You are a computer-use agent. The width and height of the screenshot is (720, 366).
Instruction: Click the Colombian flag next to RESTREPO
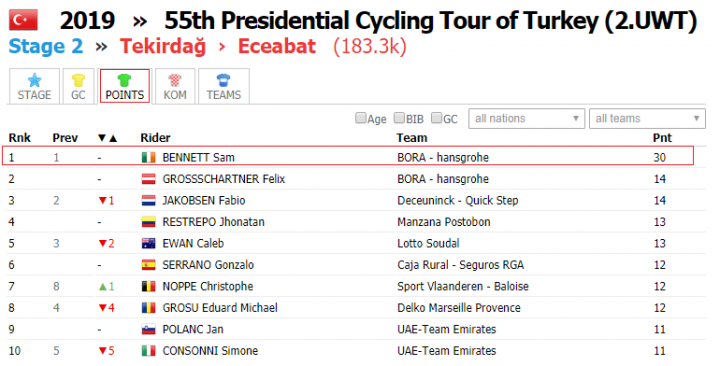(148, 222)
